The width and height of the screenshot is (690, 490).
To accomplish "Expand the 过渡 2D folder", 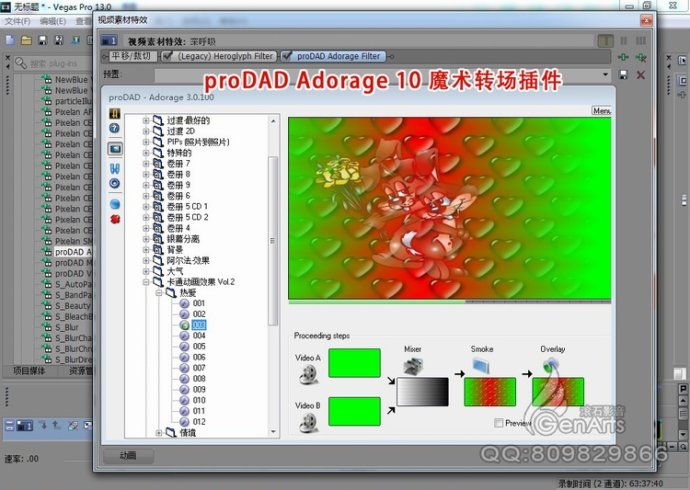I will [x=146, y=131].
